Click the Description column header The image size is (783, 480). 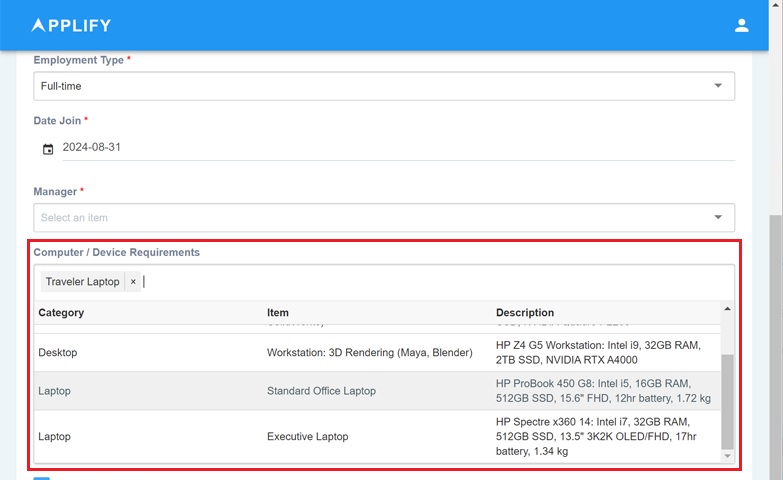tap(524, 313)
